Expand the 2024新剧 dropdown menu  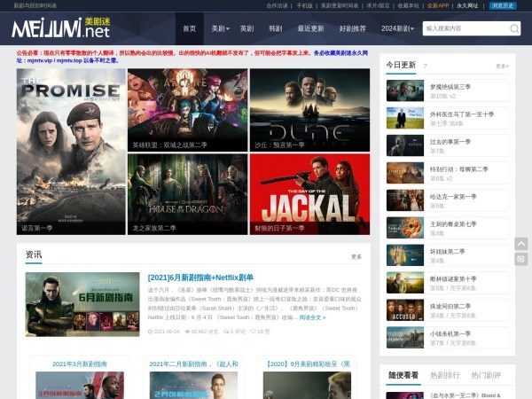[x=396, y=28]
